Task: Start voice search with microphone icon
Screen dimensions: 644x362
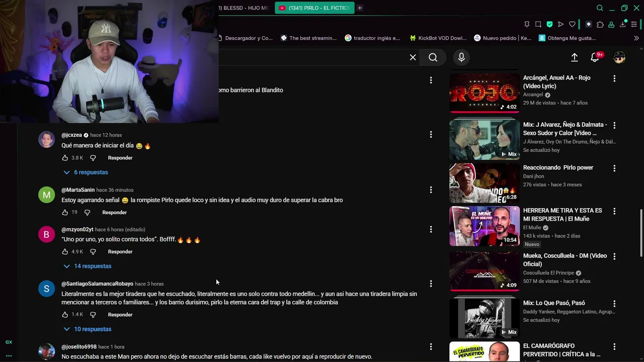Action: [x=461, y=57]
